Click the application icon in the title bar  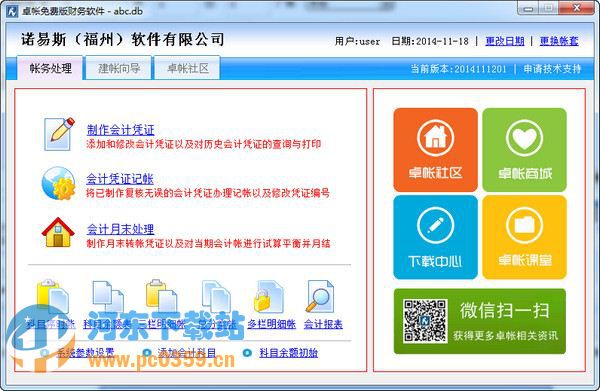click(11, 11)
